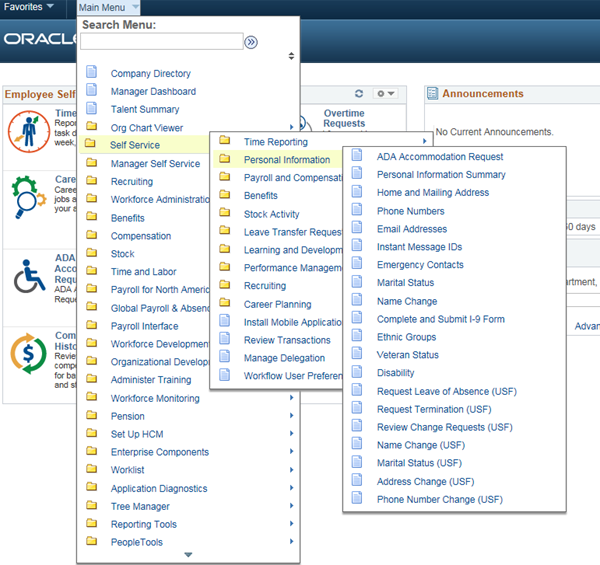Type in the Search Menu field
This screenshot has height=565, width=600.
pos(161,42)
